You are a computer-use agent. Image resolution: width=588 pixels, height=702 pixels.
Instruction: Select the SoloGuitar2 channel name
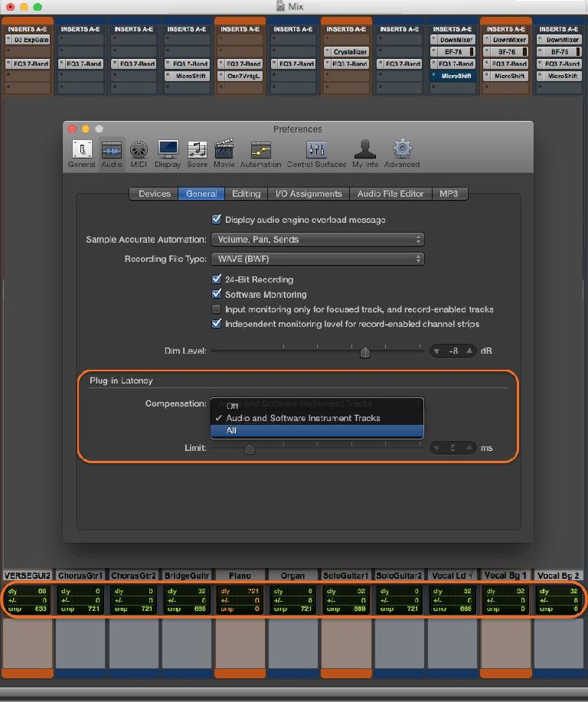pyautogui.click(x=400, y=575)
